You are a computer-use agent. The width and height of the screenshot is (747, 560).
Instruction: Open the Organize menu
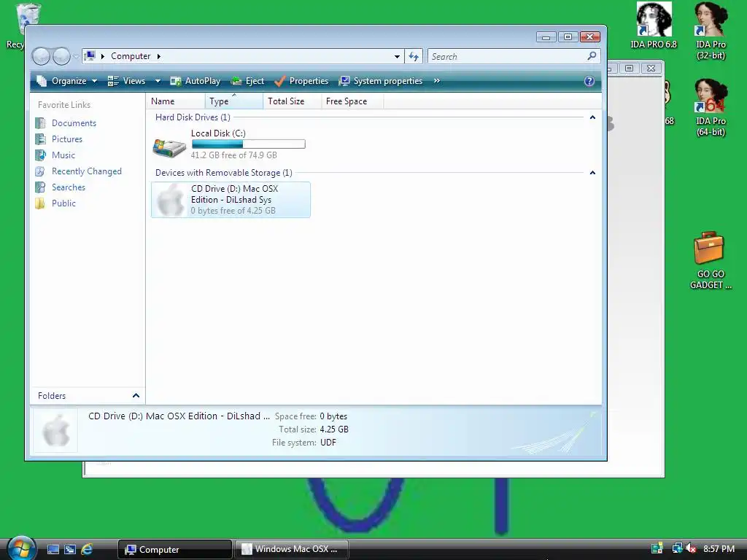tap(67, 81)
